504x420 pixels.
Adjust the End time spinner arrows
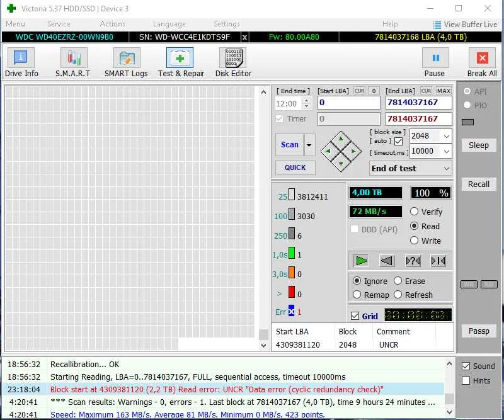306,103
